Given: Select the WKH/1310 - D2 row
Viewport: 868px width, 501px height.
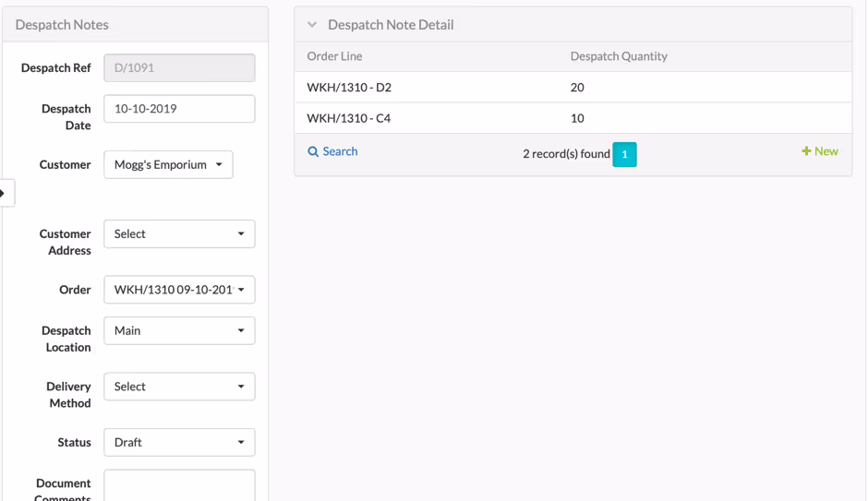Looking at the screenshot, I should (573, 88).
